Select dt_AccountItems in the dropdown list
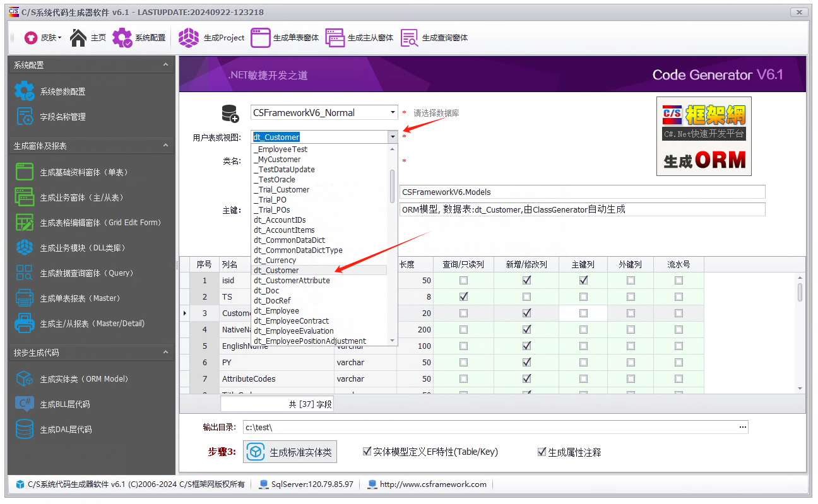The height and width of the screenshot is (504, 818). [319, 230]
